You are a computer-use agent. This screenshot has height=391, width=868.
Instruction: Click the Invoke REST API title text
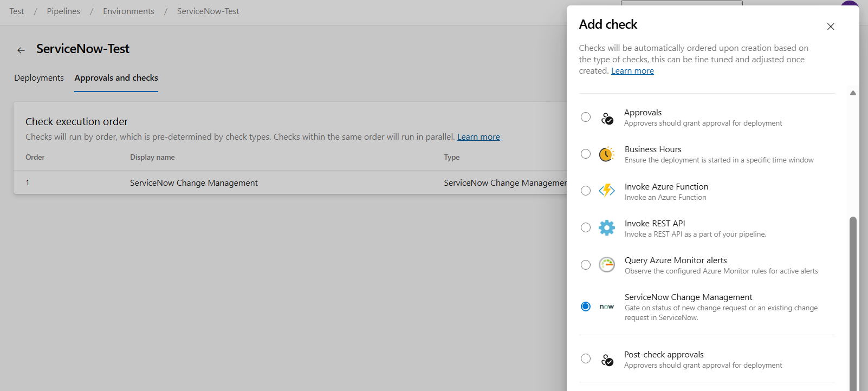pos(655,224)
